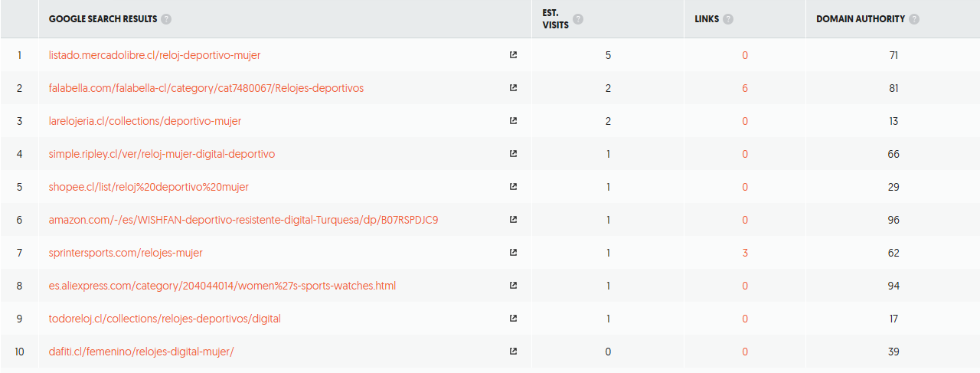Select domain authority 62 in sprintersports row

[x=893, y=253]
